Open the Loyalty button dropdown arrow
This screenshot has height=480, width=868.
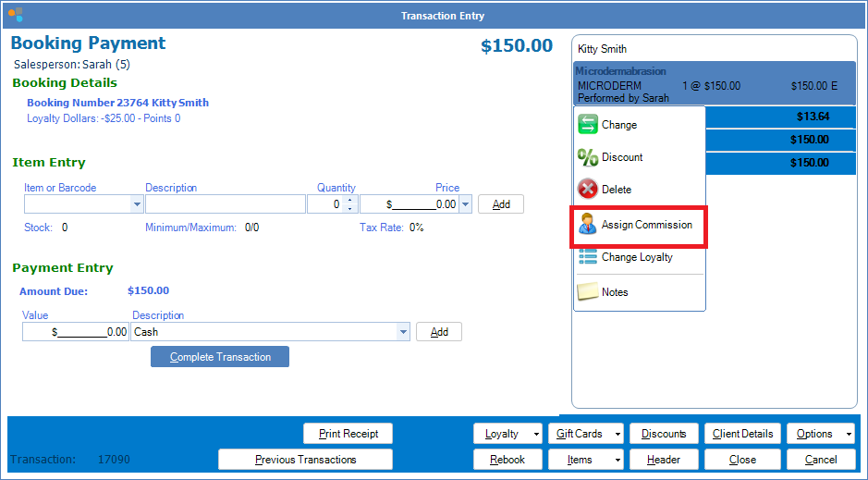point(536,434)
